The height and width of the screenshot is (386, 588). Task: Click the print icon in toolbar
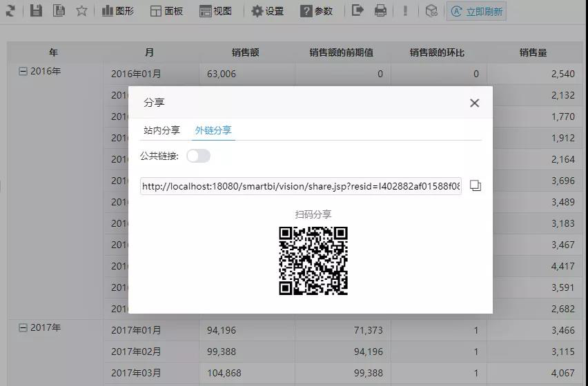pyautogui.click(x=380, y=10)
